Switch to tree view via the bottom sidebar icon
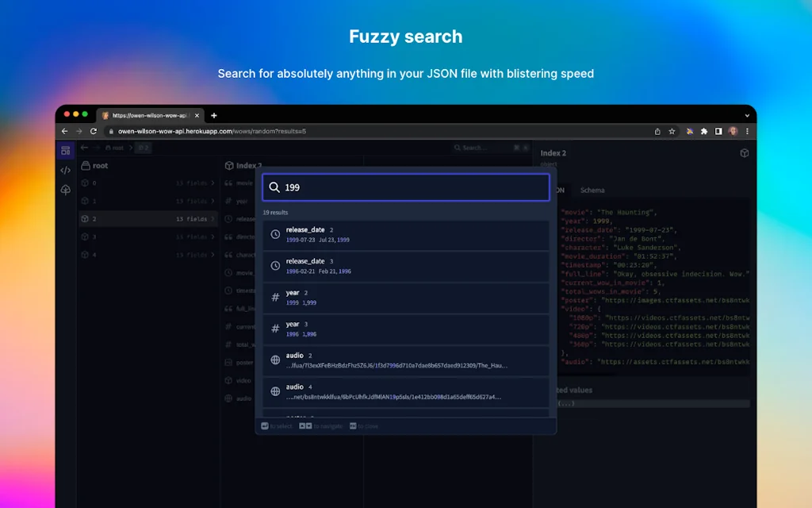Image resolution: width=812 pixels, height=508 pixels. pyautogui.click(x=65, y=190)
